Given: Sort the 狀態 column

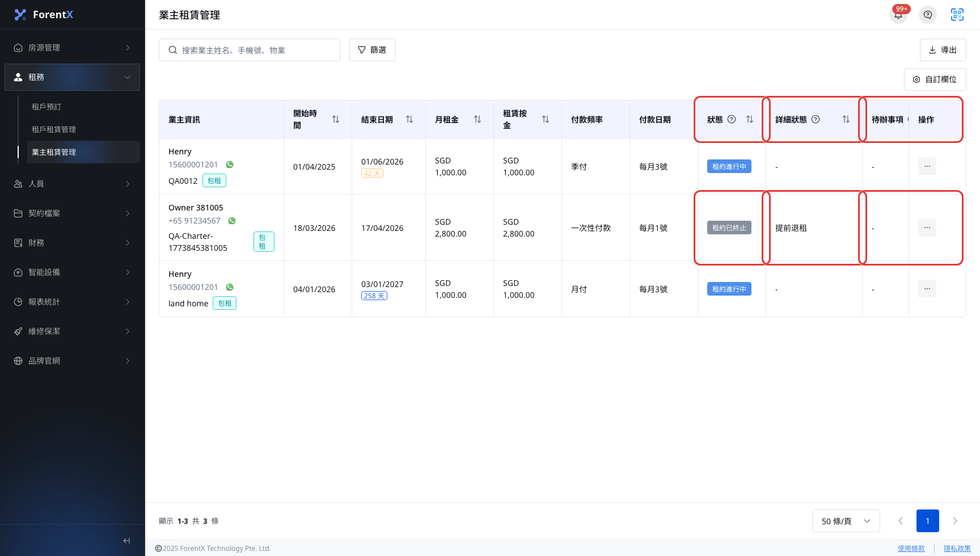Looking at the screenshot, I should click(x=750, y=119).
